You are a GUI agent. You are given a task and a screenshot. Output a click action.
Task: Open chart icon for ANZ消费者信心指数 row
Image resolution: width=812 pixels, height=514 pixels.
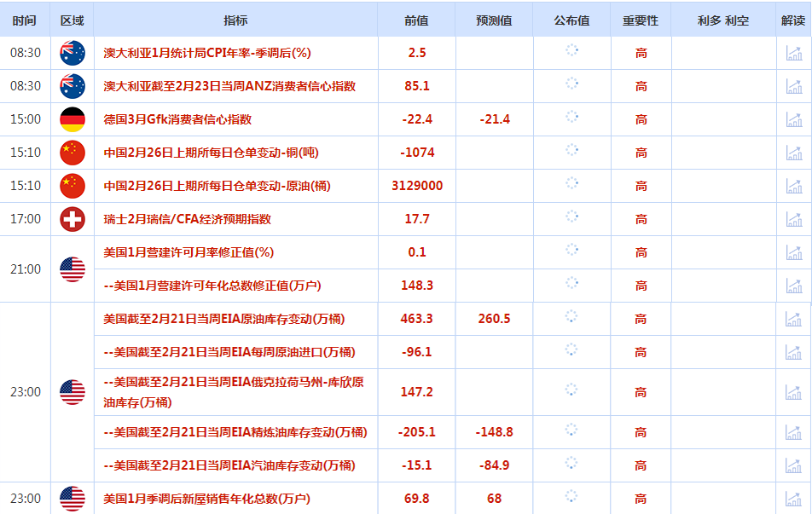pyautogui.click(x=794, y=86)
